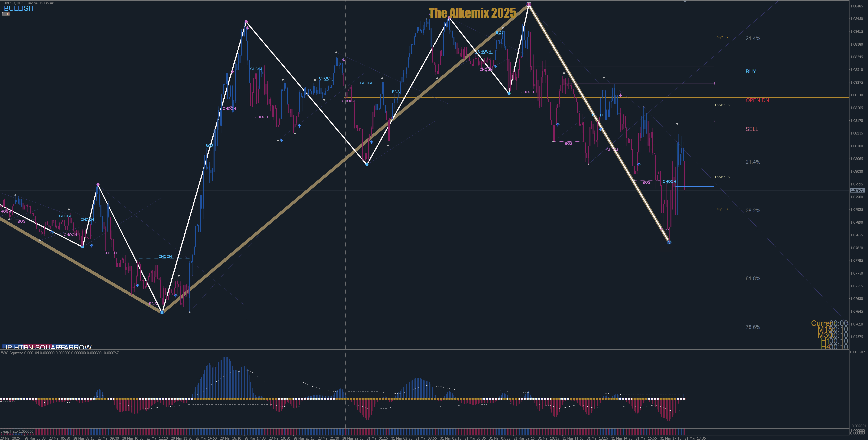Image resolution: width=868 pixels, height=440 pixels.
Task: Select the pink square swing-high marker at peak
Action: tap(529, 5)
